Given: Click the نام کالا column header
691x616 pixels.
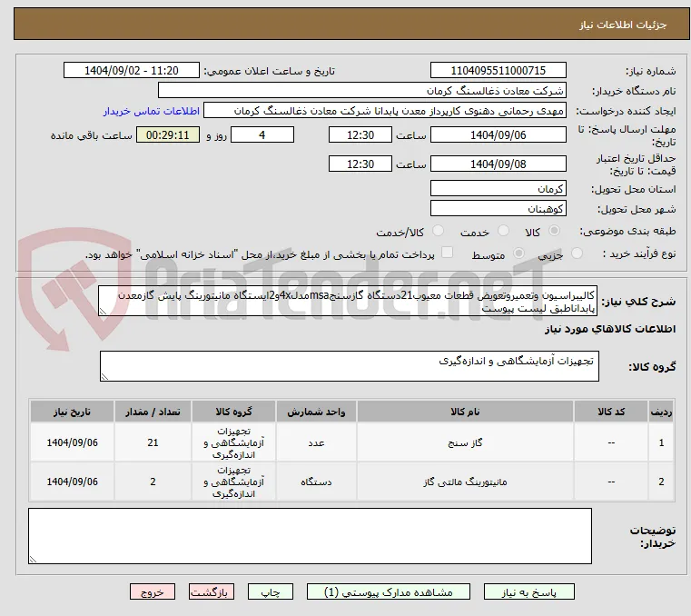Looking at the screenshot, I should click(x=465, y=412).
